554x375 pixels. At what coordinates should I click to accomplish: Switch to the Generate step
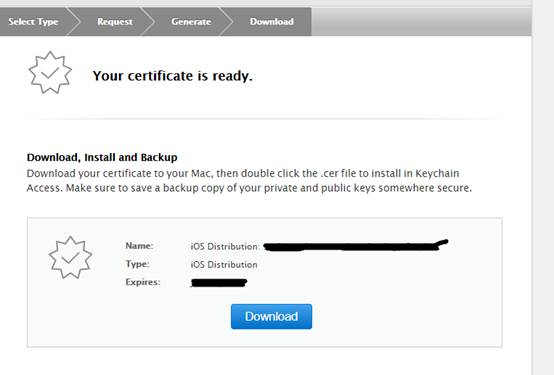pyautogui.click(x=191, y=22)
